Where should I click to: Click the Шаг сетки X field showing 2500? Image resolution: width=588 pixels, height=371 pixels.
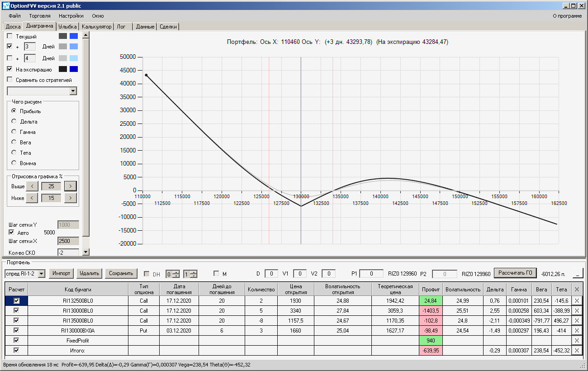68,241
